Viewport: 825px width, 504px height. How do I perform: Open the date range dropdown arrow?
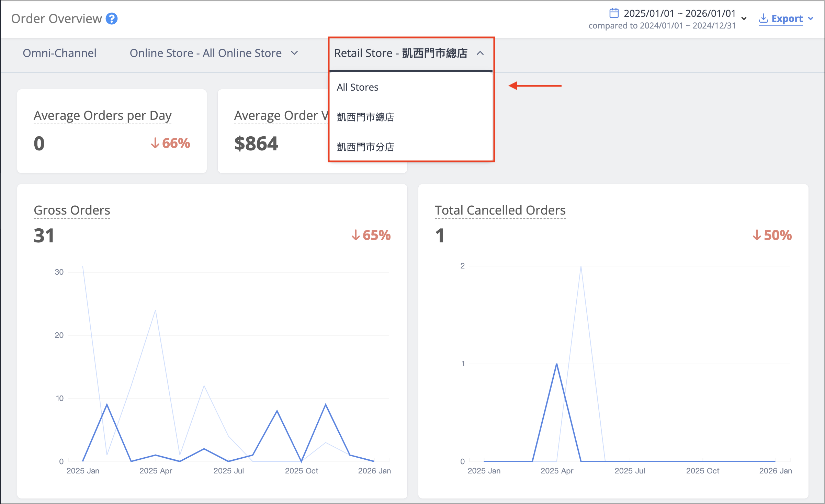pyautogui.click(x=744, y=19)
